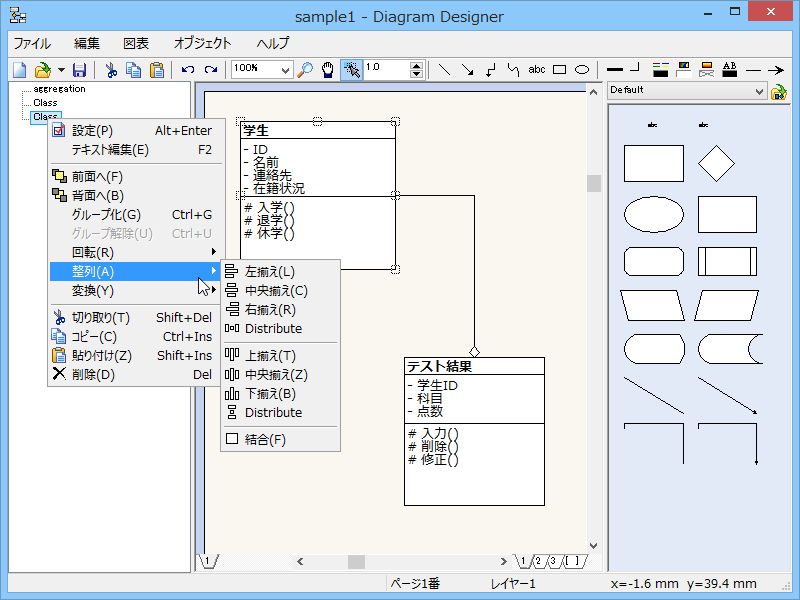Switch to page tab 3
This screenshot has width=800, height=600.
coord(553,561)
